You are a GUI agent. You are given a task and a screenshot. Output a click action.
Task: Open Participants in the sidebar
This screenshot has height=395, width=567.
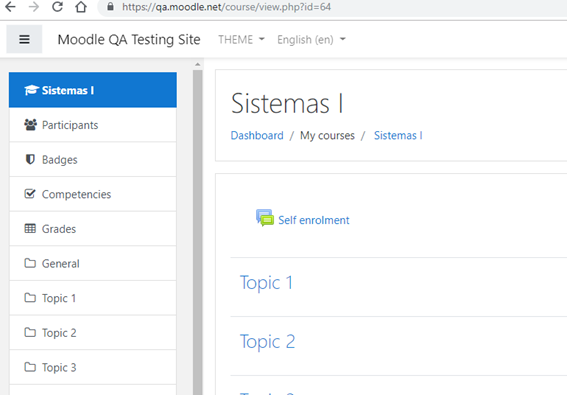[x=93, y=125]
